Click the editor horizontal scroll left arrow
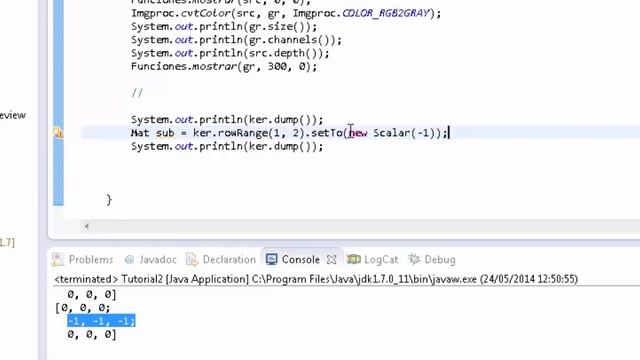Screen dimensions: 640x360 coord(87,226)
